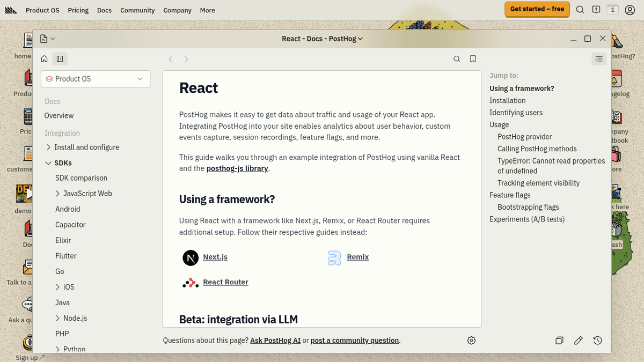The height and width of the screenshot is (362, 644).
Task: Toggle the left sidebar panel icon
Action: [60, 59]
